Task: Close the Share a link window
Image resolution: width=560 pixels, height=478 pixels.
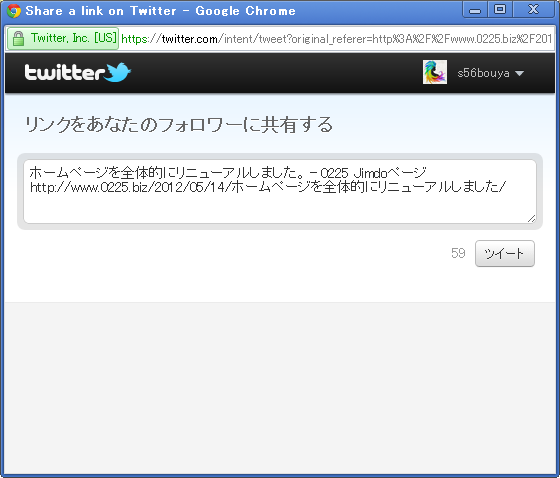Action: tap(533, 10)
